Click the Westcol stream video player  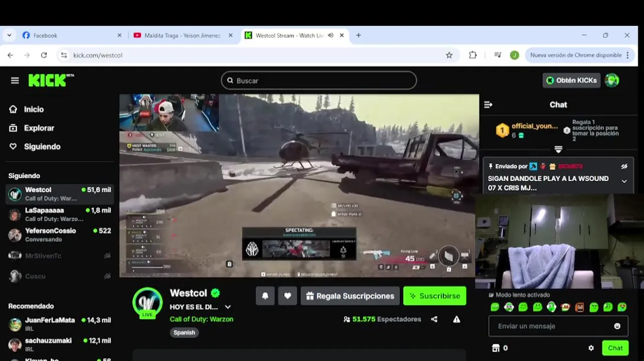click(299, 186)
